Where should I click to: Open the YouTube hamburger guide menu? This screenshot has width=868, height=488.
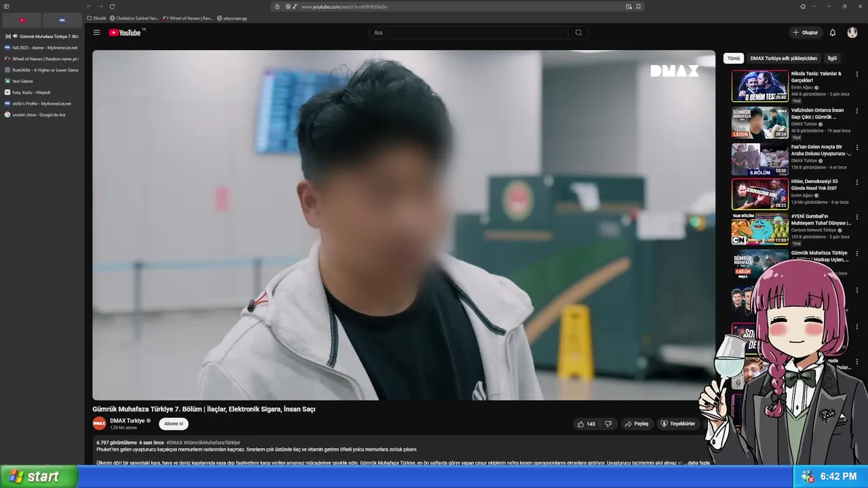click(96, 33)
